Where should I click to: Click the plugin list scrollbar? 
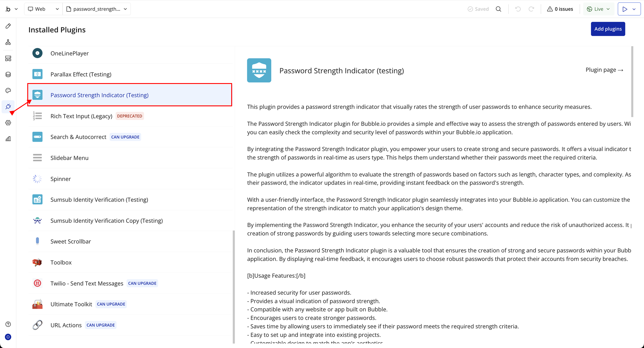[x=234, y=287]
